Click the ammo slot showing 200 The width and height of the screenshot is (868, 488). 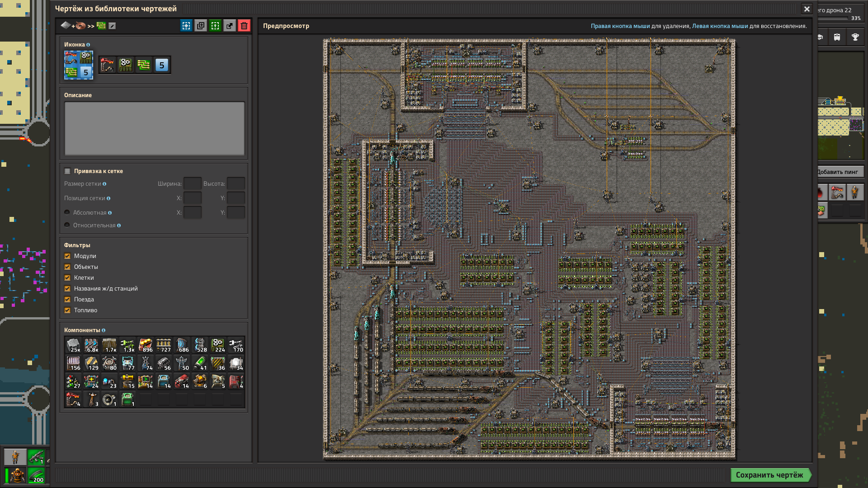pos(36,475)
